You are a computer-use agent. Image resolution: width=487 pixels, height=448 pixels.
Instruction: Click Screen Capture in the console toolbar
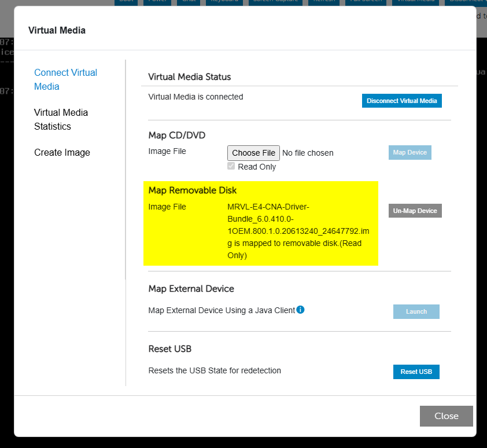point(276,2)
